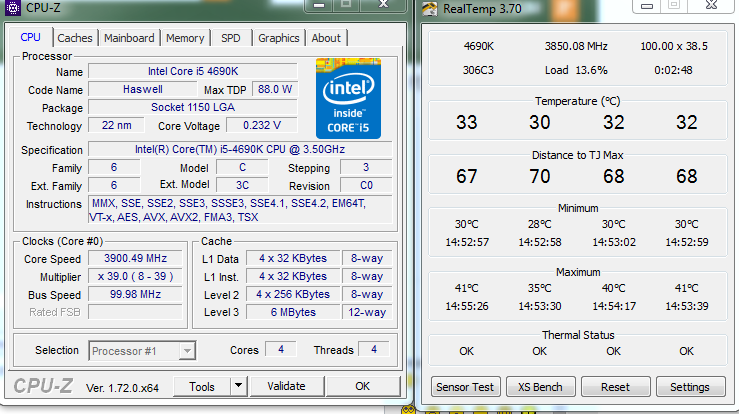Click the '306C3' CPUID text in RealTemp
Image resolution: width=739 pixels, height=414 pixels.
tap(478, 70)
